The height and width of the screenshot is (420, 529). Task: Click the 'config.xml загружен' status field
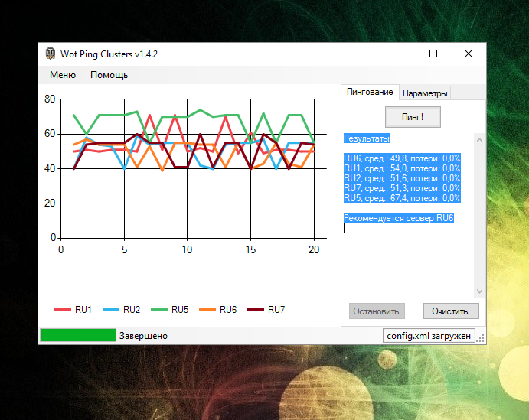[430, 336]
